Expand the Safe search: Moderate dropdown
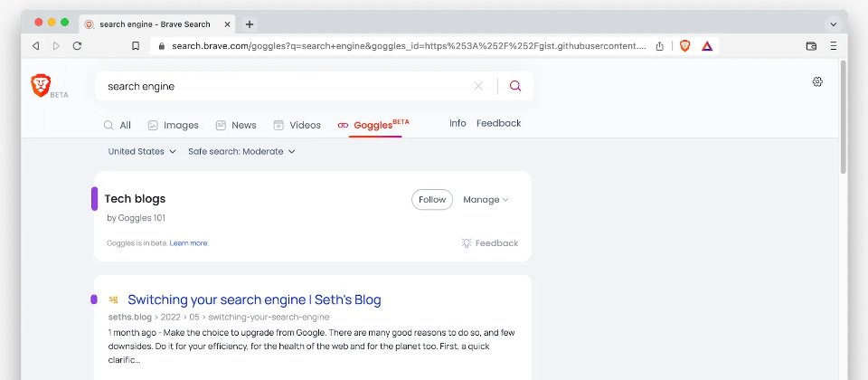The width and height of the screenshot is (868, 380). pyautogui.click(x=241, y=151)
